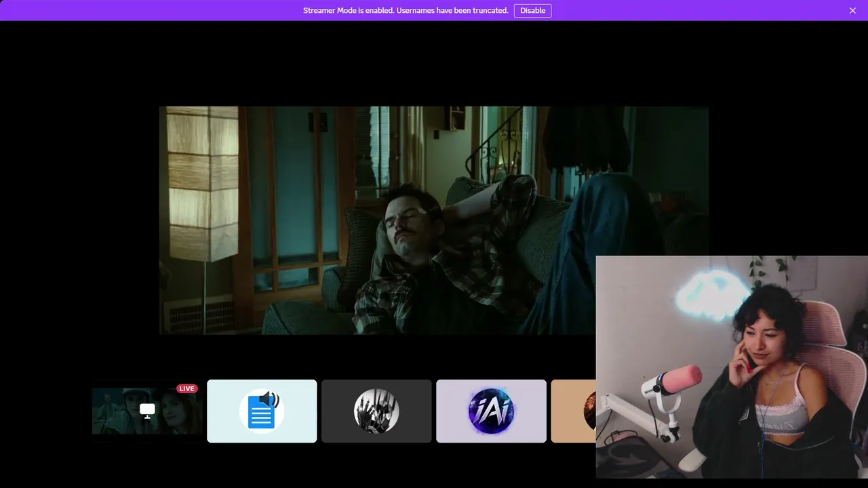
Task: Dismiss the Streamer Mode banner with the X
Action: pos(852,10)
